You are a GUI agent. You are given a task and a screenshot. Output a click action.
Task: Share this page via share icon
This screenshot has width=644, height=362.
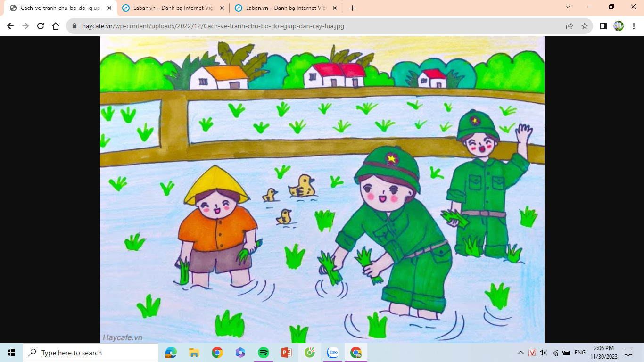coord(570,26)
